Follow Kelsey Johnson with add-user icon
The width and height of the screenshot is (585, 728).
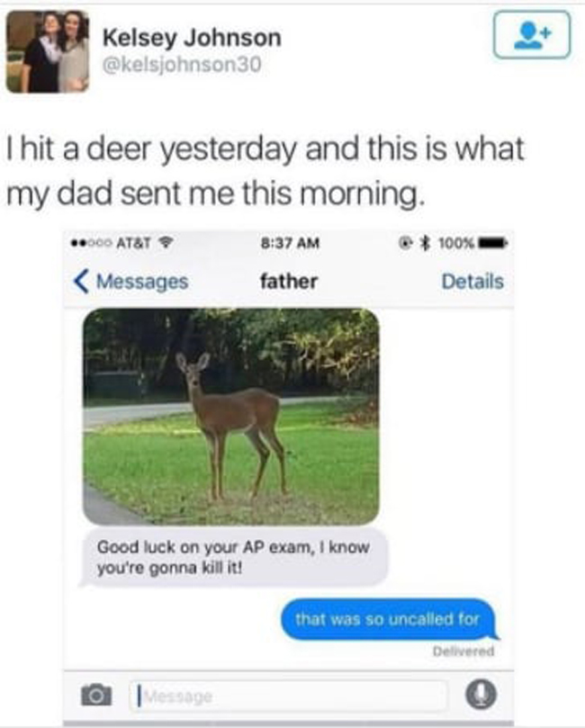[x=532, y=35]
